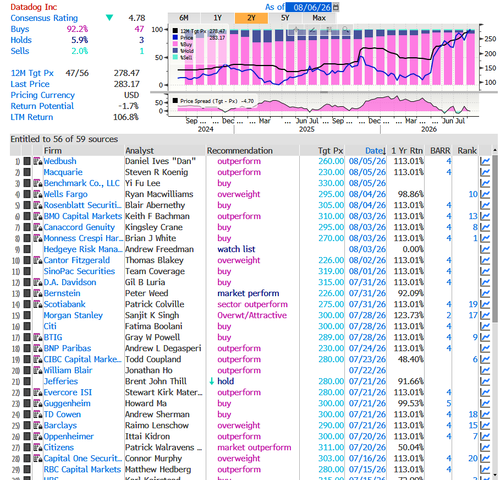Open the calendar picker beside As of date

(x=336, y=7)
